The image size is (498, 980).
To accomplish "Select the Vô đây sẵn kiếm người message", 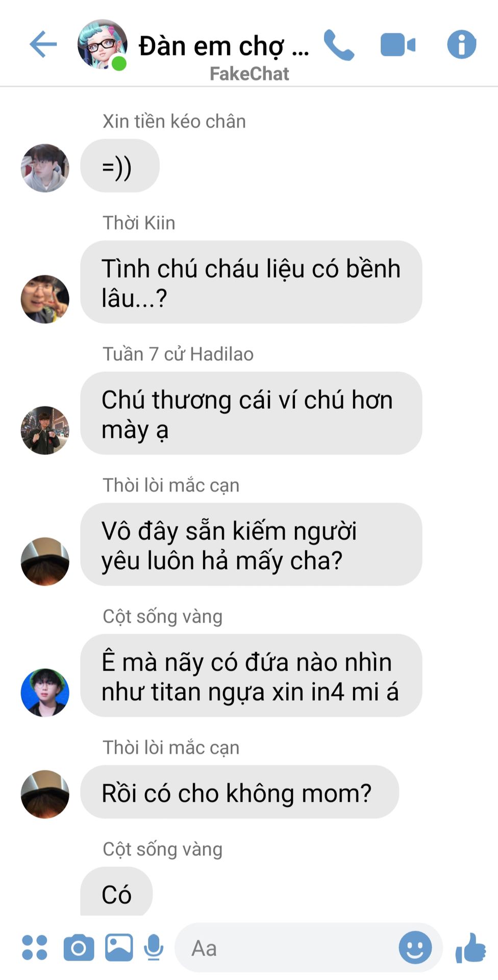I will click(251, 545).
